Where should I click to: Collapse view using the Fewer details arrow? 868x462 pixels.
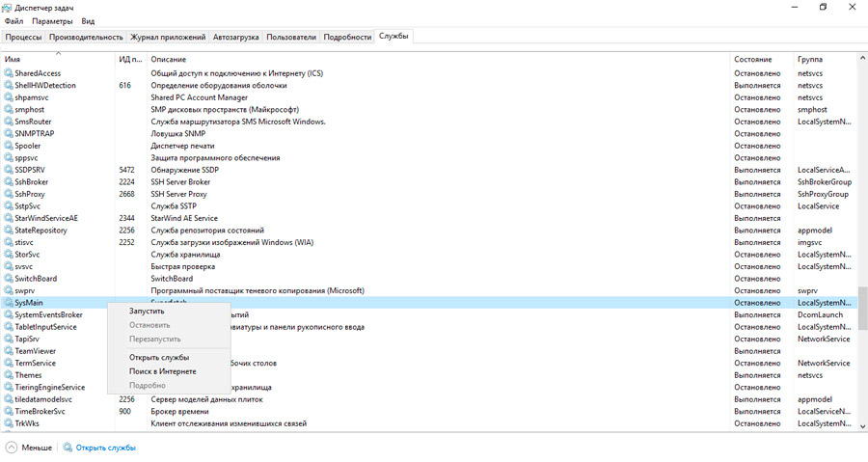(x=11, y=448)
